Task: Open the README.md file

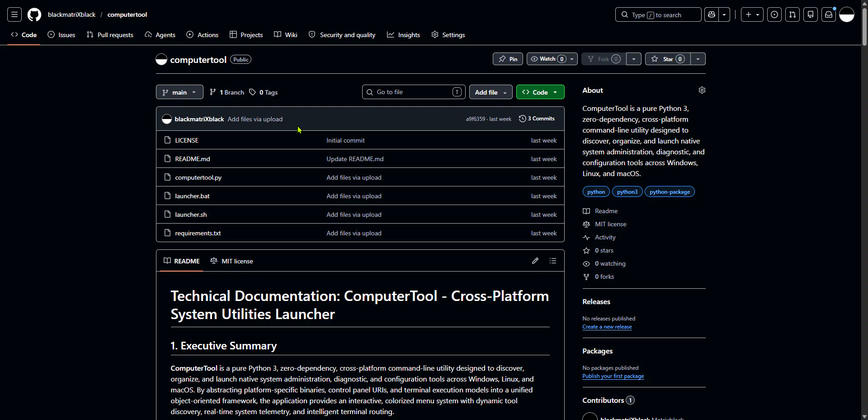Action: (193, 159)
